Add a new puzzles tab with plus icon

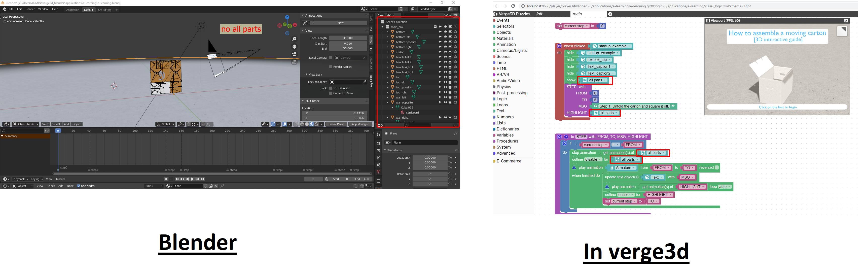click(610, 14)
